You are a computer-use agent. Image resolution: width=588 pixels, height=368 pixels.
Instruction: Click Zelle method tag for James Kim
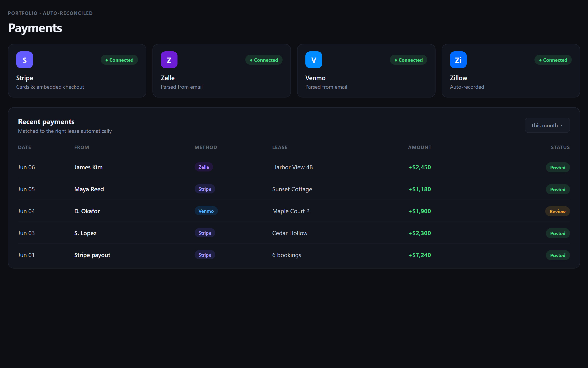[x=204, y=167]
